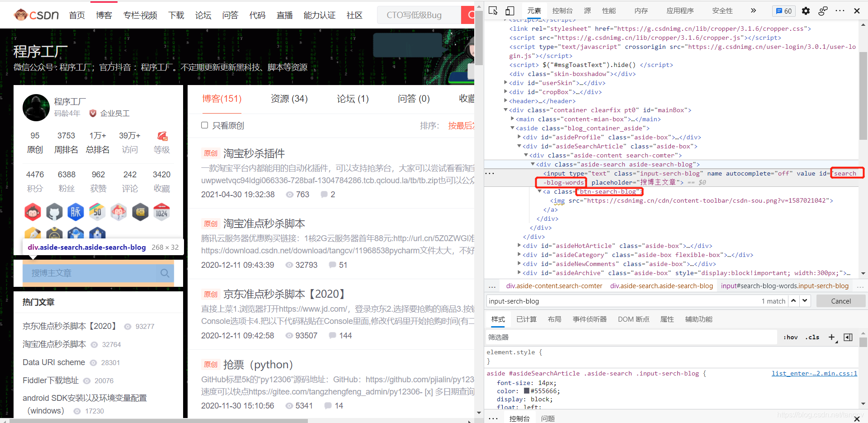Click the red monkey badge icon
The height and width of the screenshot is (423, 868).
pyautogui.click(x=33, y=212)
